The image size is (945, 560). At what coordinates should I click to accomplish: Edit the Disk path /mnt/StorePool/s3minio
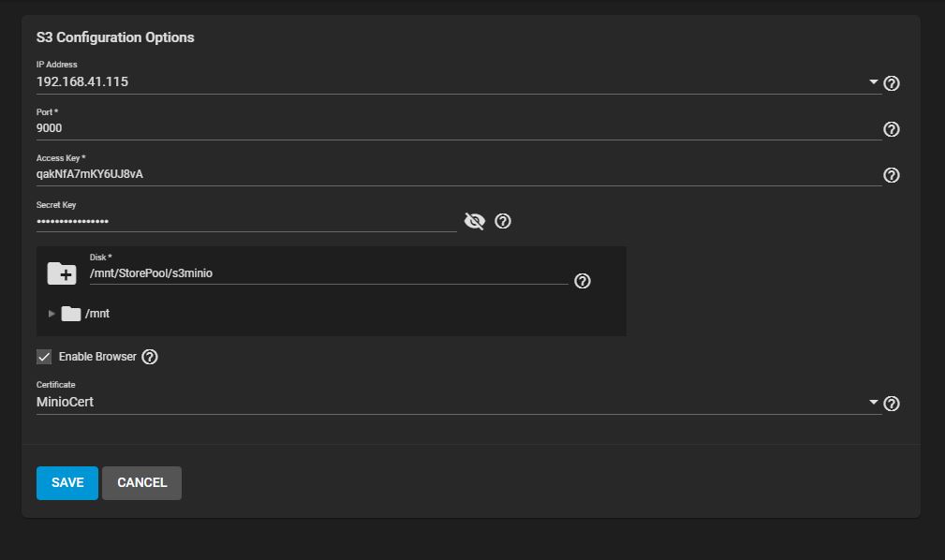coord(329,273)
